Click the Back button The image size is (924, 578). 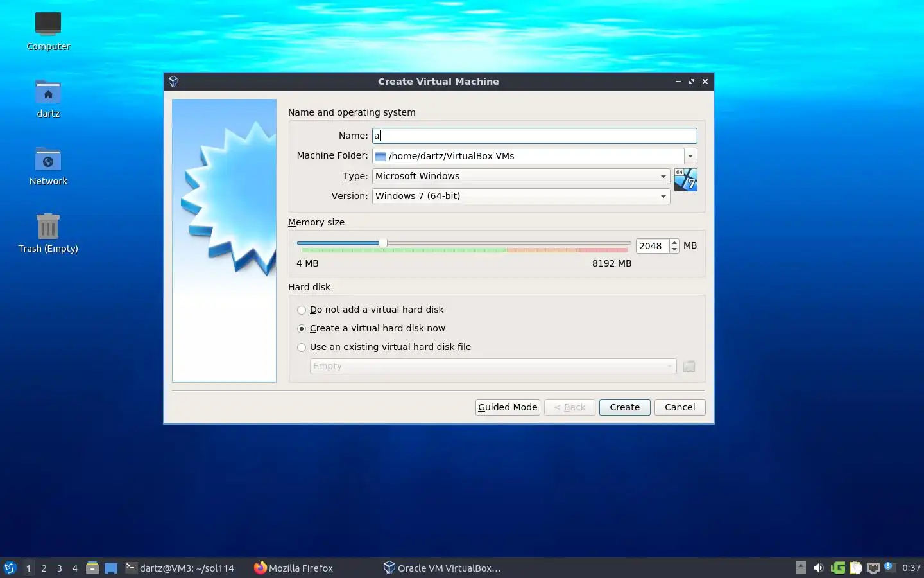569,407
